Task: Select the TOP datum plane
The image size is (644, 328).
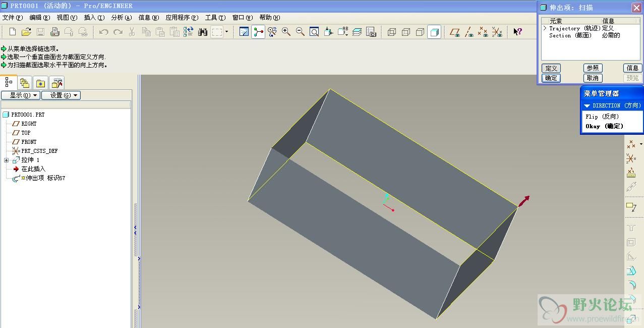Action: coord(26,133)
